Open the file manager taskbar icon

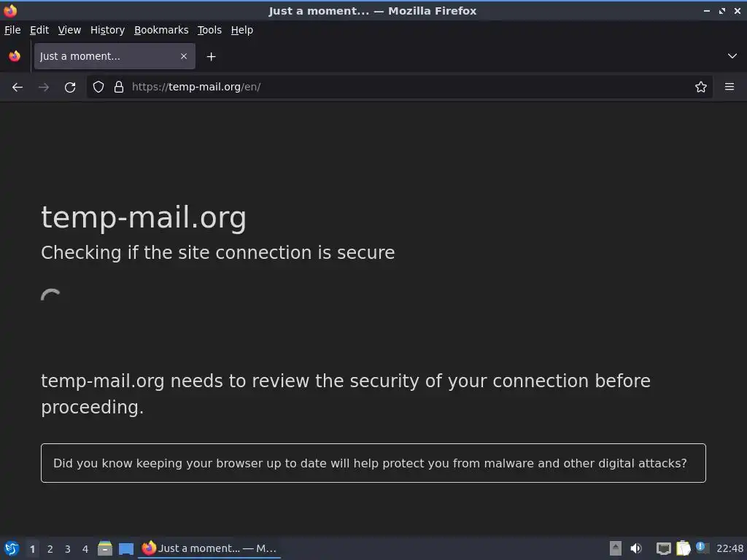click(x=105, y=548)
